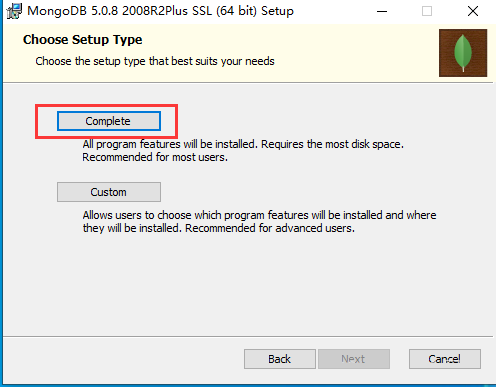Select the Custom setup type button
Viewport: 496px width, 387px height.
[x=109, y=192]
